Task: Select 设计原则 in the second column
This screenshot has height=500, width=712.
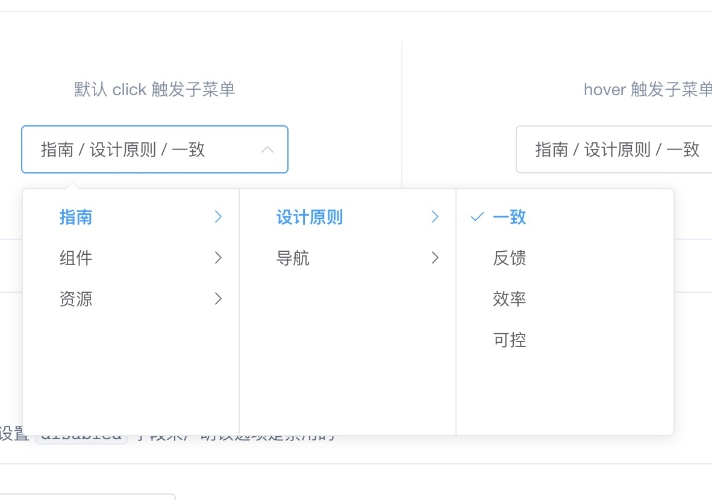Action: pyautogui.click(x=309, y=217)
